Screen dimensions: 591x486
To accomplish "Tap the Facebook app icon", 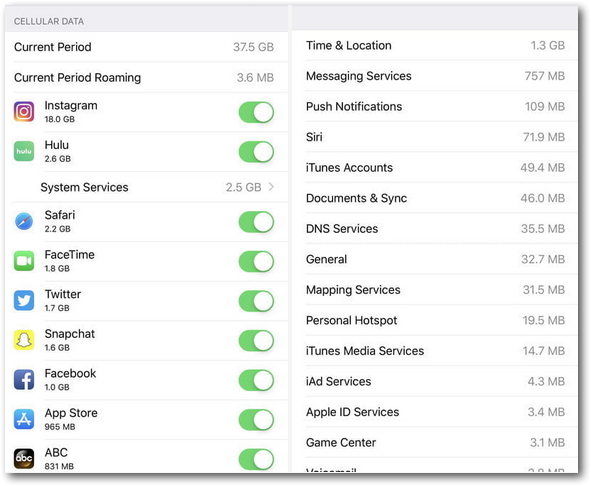I will point(24,380).
